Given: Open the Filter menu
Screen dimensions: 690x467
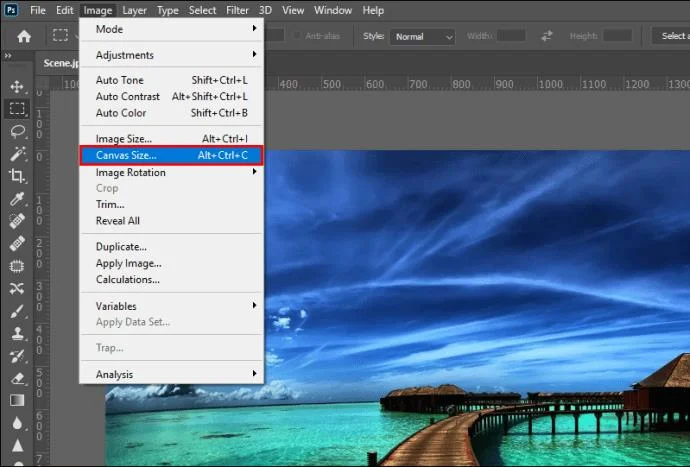Looking at the screenshot, I should click(237, 10).
